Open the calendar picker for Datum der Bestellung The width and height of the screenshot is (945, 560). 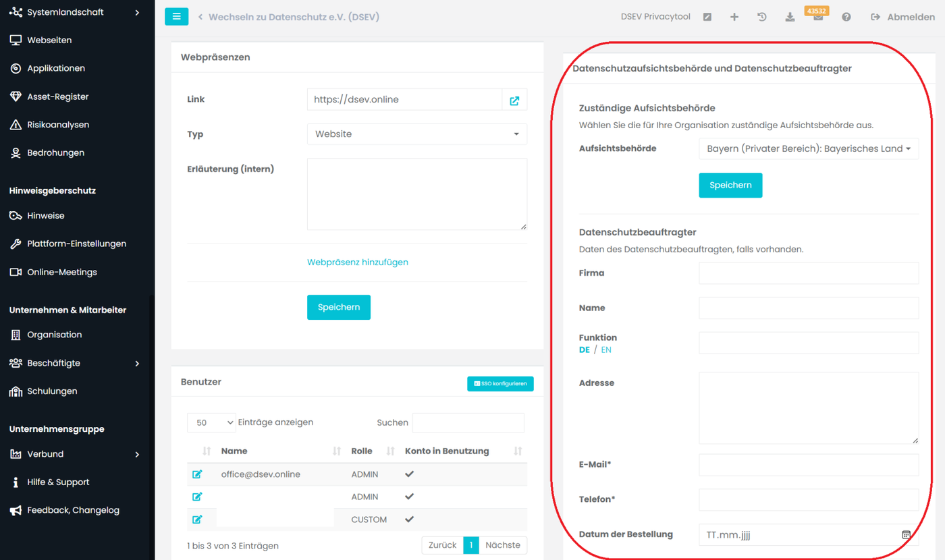[906, 535]
